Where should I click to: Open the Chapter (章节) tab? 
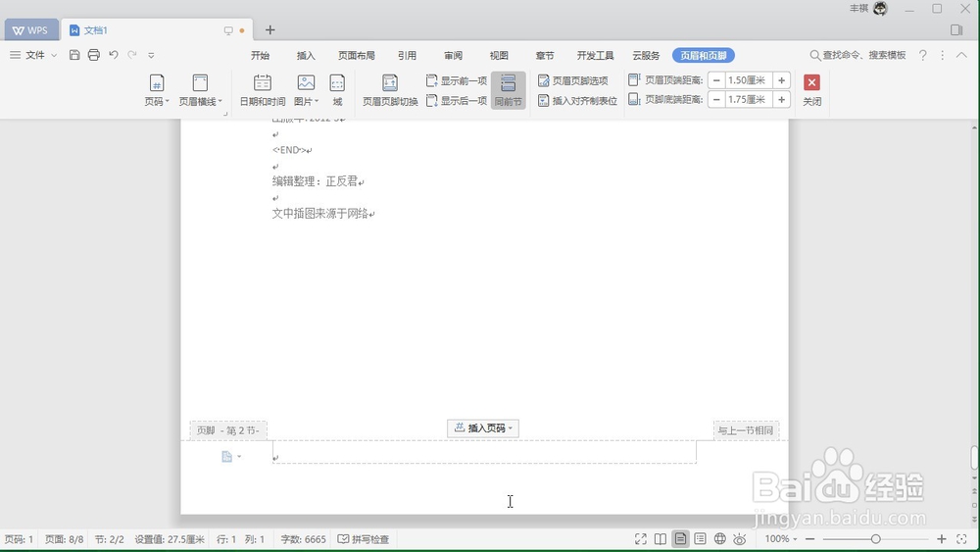tap(544, 56)
